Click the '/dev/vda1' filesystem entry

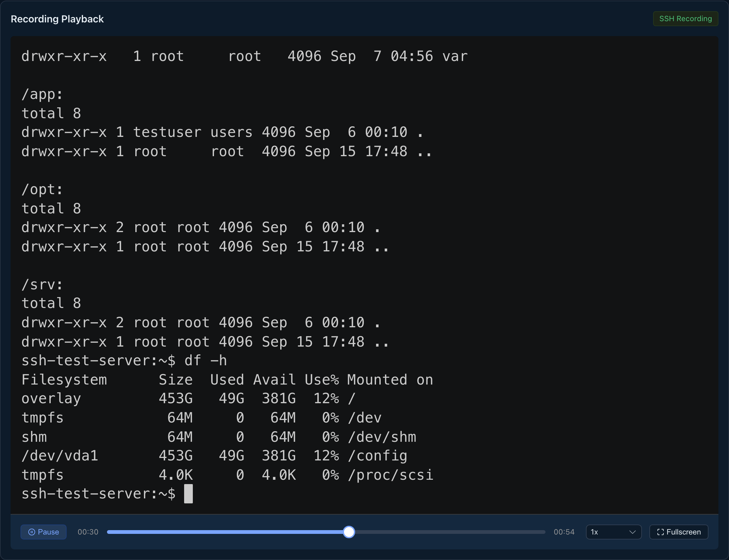point(60,456)
